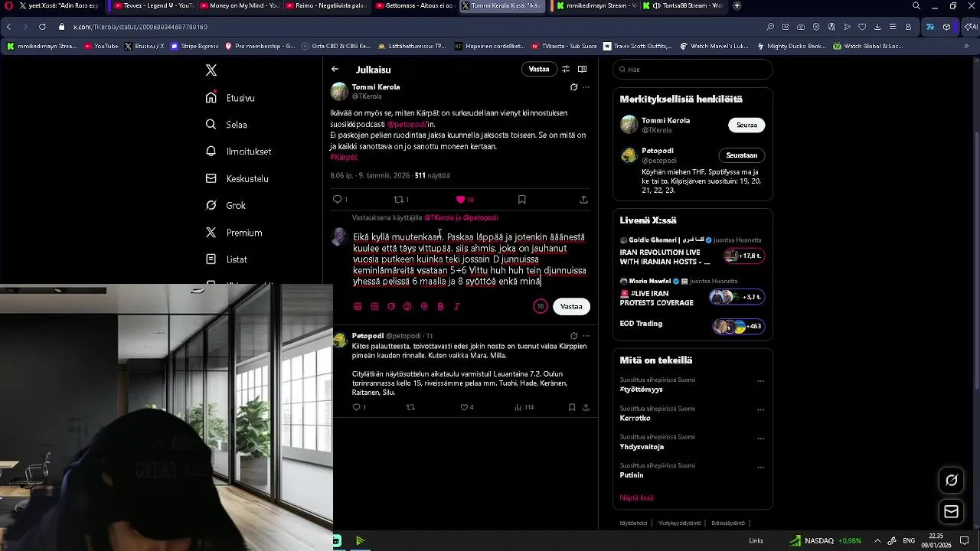This screenshot has height=551, width=980.
Task: Share Petopodi's reply
Action: coord(586,407)
